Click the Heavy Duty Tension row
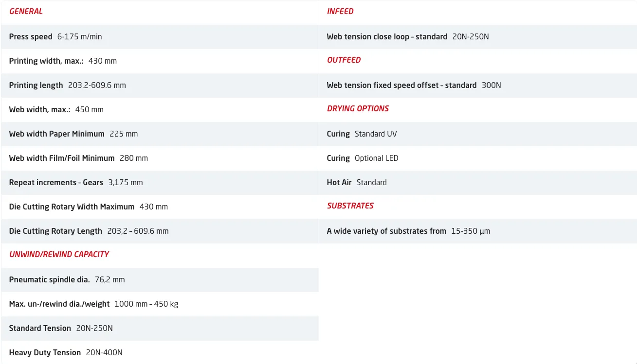The height and width of the screenshot is (364, 637). pyautogui.click(x=66, y=352)
